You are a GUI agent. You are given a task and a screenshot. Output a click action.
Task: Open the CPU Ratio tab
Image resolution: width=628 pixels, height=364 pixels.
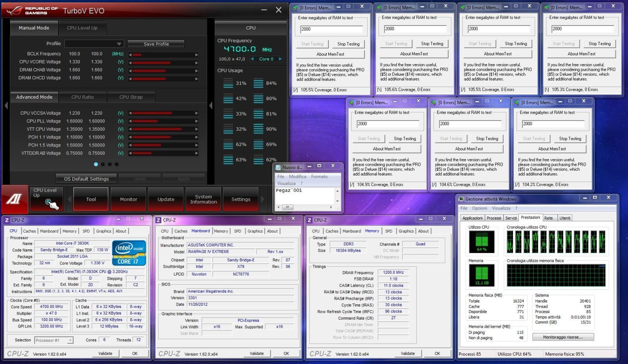pyautogui.click(x=82, y=97)
